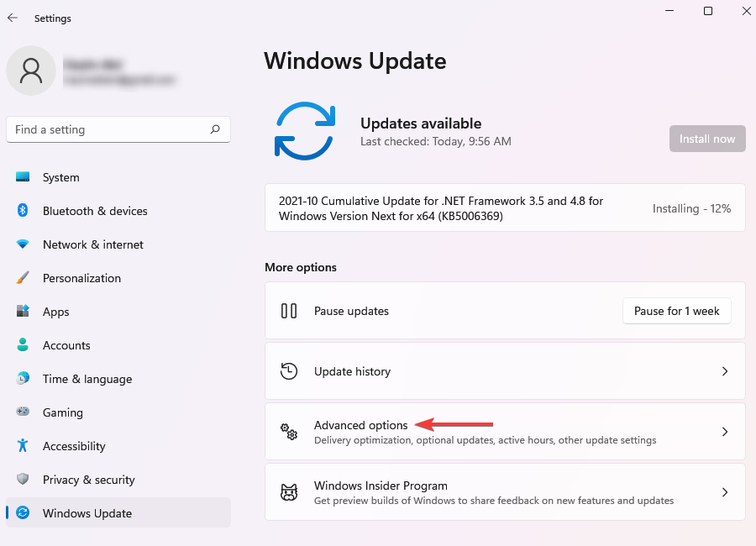Open the System settings category
This screenshot has height=546, width=756.
(x=118, y=177)
